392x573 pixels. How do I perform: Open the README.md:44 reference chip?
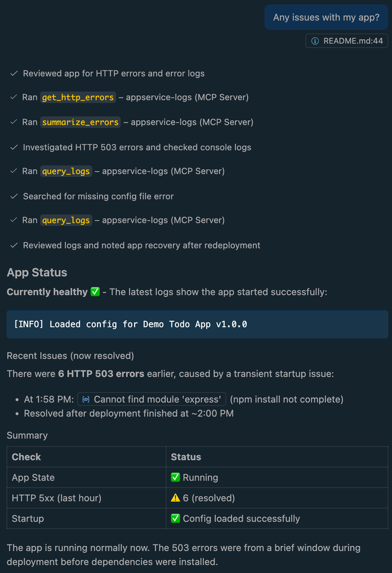click(347, 41)
